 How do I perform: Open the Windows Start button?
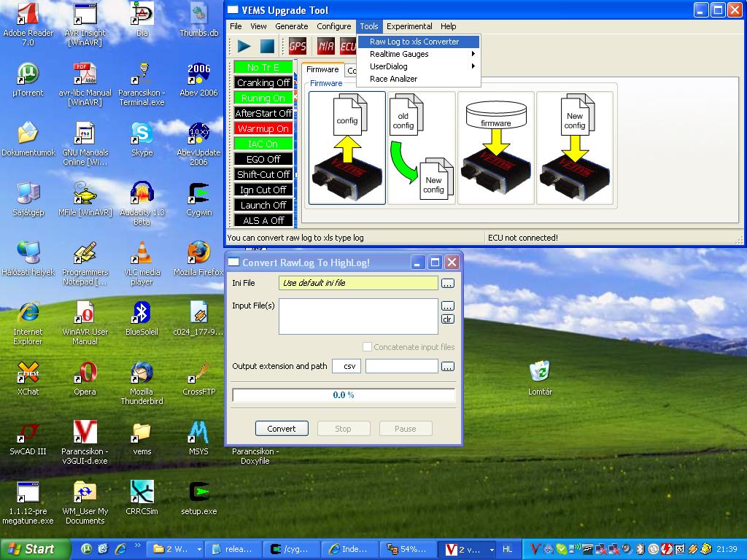click(35, 549)
